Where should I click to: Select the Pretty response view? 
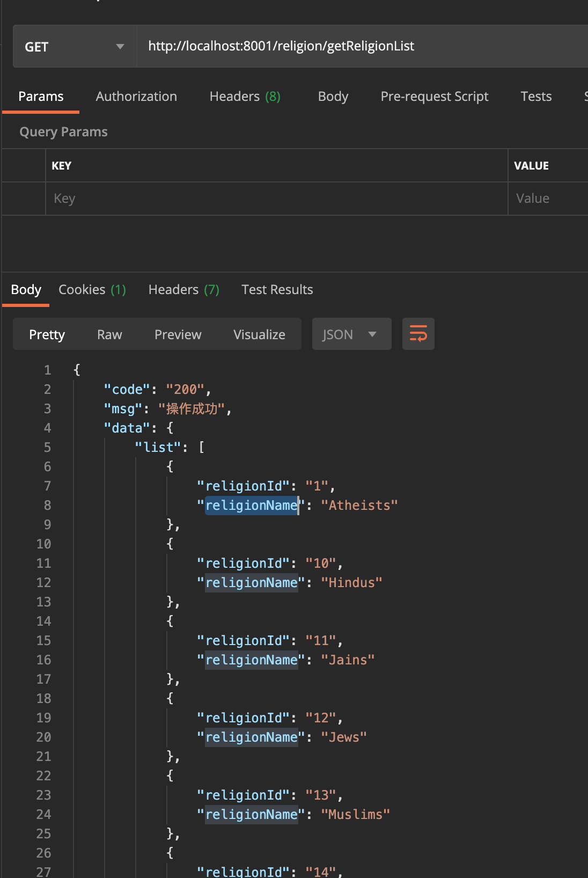pos(47,334)
